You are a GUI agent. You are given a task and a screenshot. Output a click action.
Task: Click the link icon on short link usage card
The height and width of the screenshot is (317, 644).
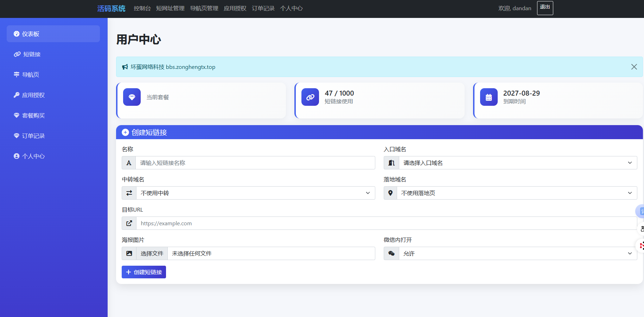click(310, 97)
